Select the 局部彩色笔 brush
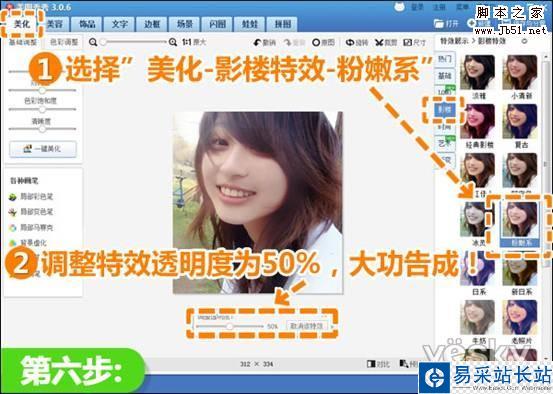 31,196
